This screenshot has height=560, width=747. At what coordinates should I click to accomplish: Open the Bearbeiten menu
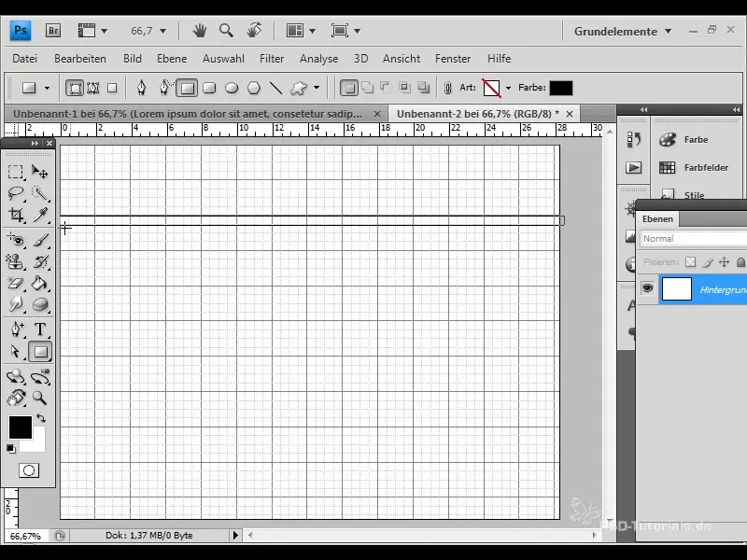click(x=80, y=59)
